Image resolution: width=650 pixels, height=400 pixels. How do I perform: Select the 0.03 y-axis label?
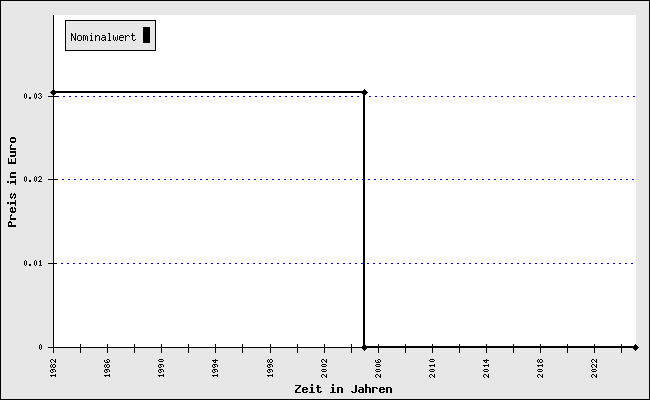tap(34, 97)
